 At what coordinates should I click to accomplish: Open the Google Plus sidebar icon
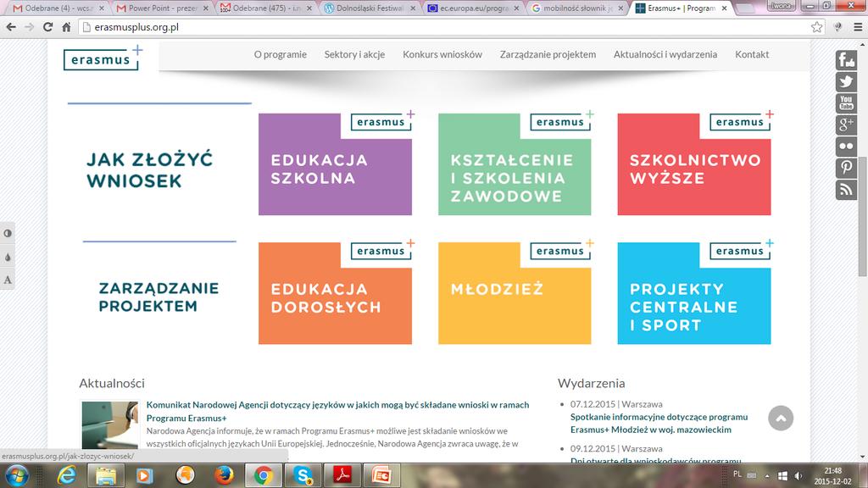846,125
